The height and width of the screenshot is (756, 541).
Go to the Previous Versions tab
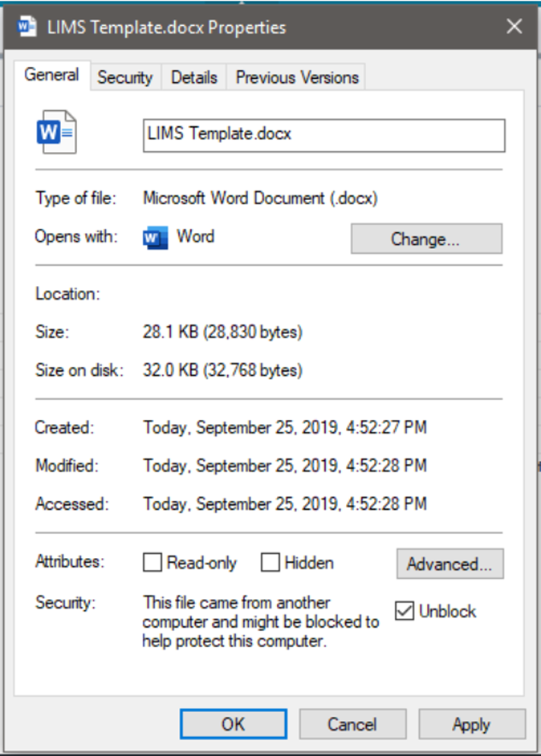(297, 77)
